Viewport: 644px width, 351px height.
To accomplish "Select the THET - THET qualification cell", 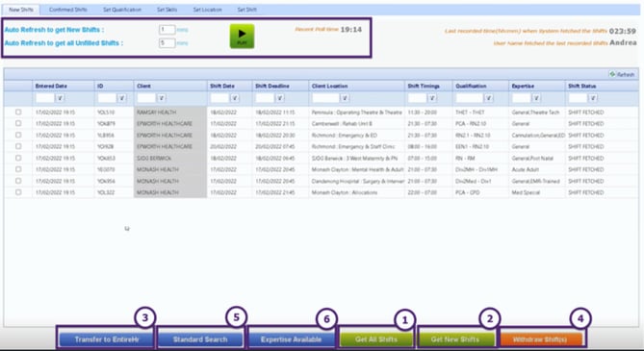I will coord(480,113).
